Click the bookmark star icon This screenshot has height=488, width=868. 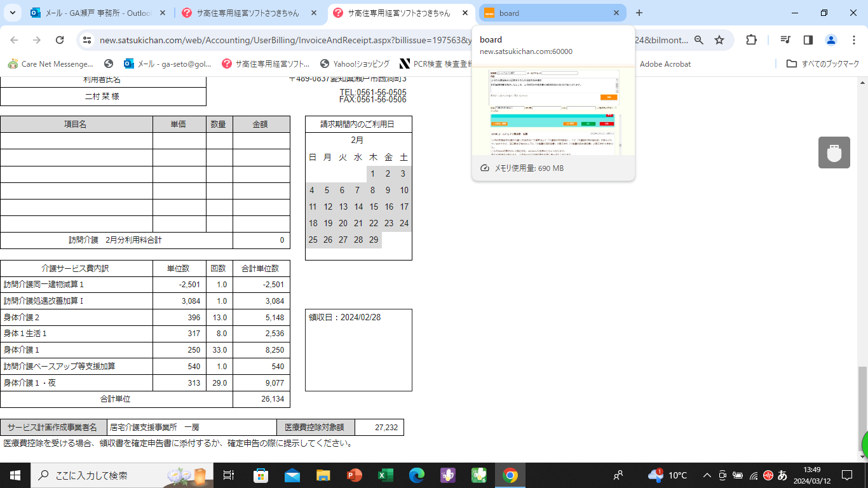click(719, 40)
